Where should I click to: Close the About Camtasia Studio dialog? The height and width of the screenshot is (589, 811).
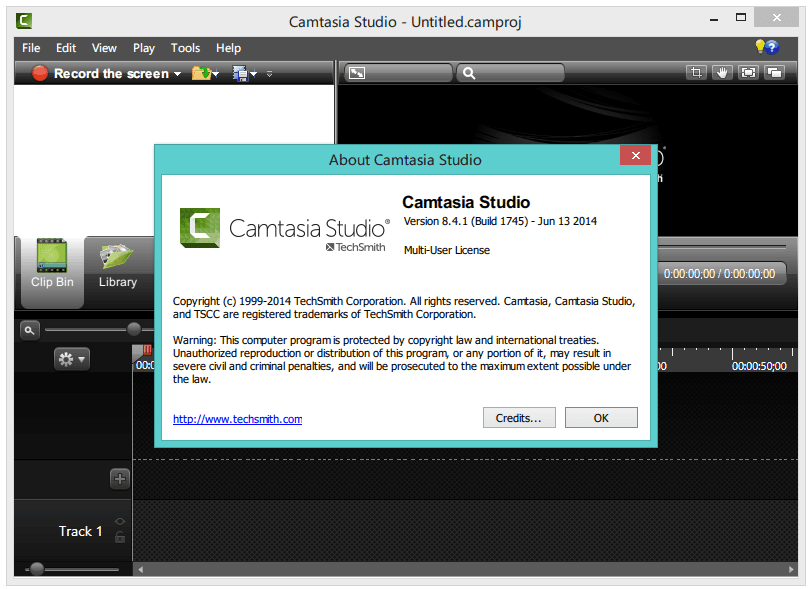[x=636, y=155]
